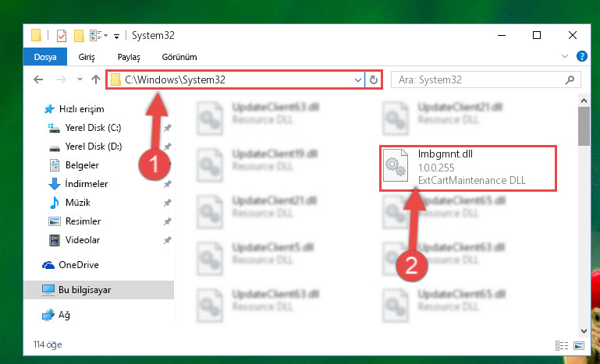The height and width of the screenshot is (364, 600).
Task: Open the recent locations dropdown arrow
Action: pos(80,80)
